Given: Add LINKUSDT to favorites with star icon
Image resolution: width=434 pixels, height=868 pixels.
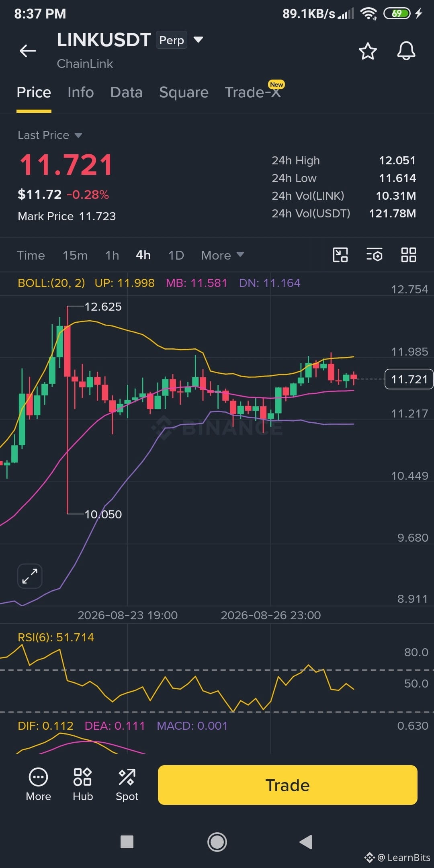Looking at the screenshot, I should coord(368,51).
